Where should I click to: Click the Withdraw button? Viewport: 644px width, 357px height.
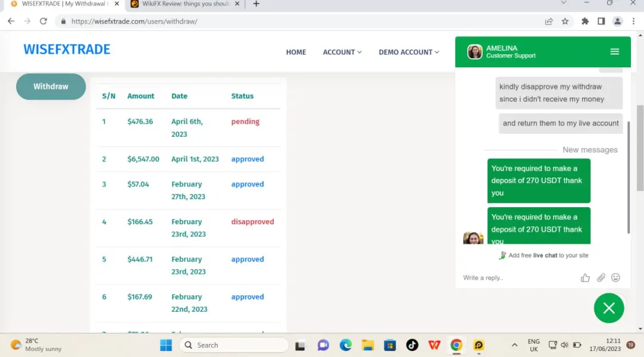click(x=51, y=87)
